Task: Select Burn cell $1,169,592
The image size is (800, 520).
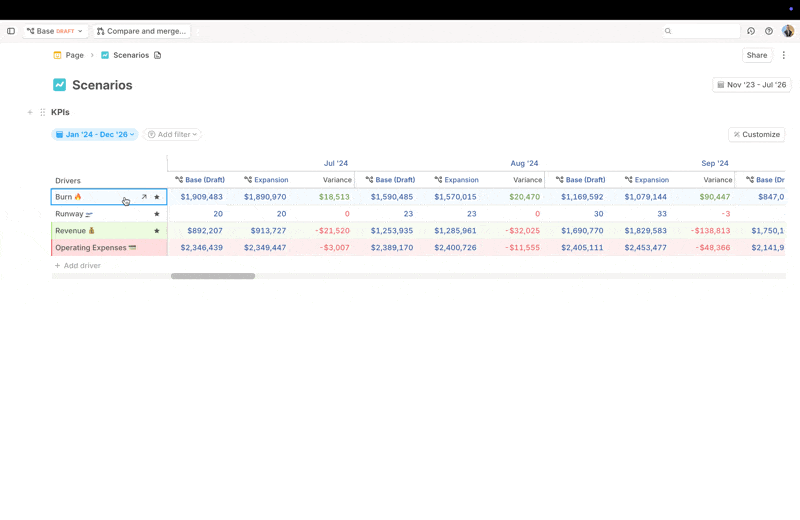Action: (582, 197)
